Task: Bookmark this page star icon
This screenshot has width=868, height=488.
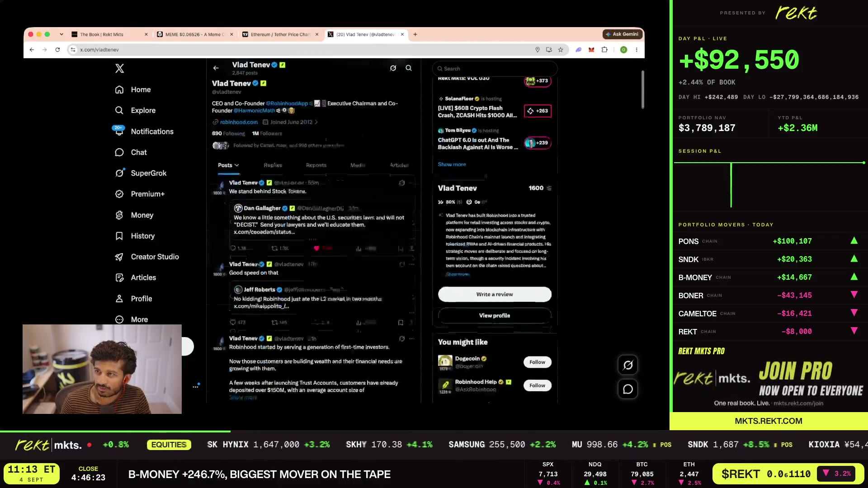Action: click(561, 50)
